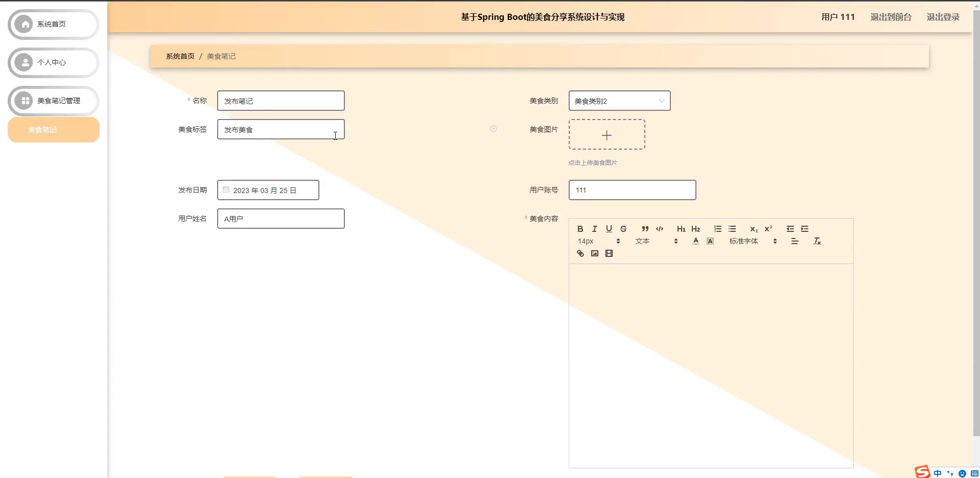The width and height of the screenshot is (980, 478).
Task: Insert an image in the editor
Action: [594, 253]
